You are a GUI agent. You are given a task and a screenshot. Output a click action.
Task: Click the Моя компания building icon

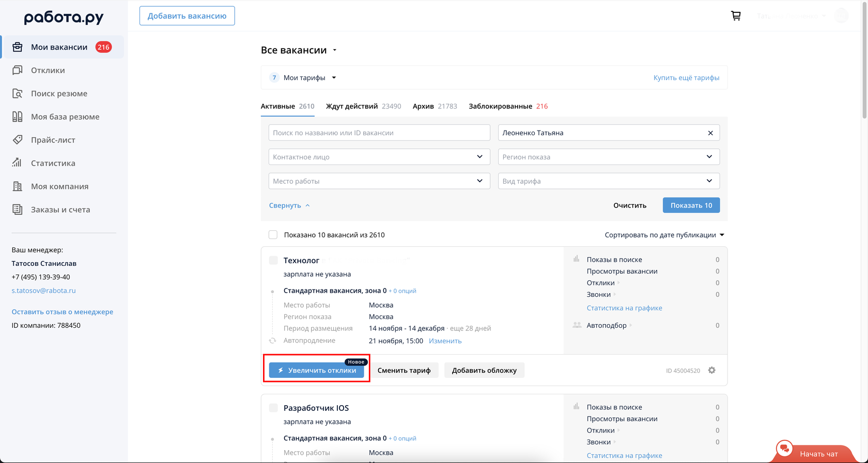(17, 186)
